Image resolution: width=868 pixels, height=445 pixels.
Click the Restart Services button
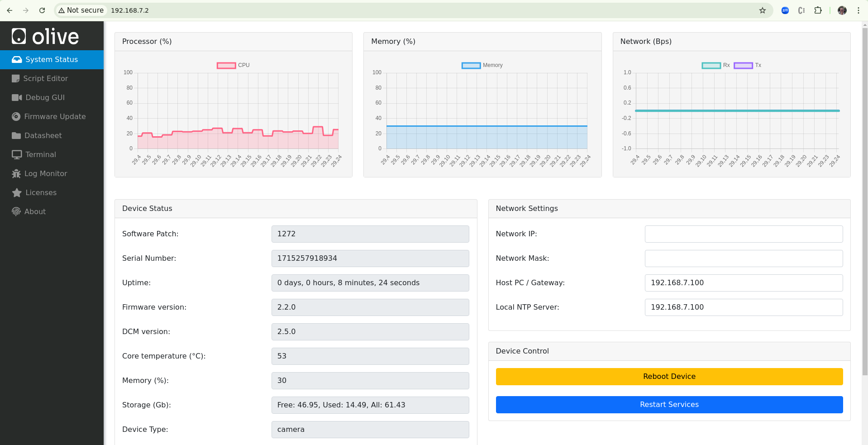[669, 405]
